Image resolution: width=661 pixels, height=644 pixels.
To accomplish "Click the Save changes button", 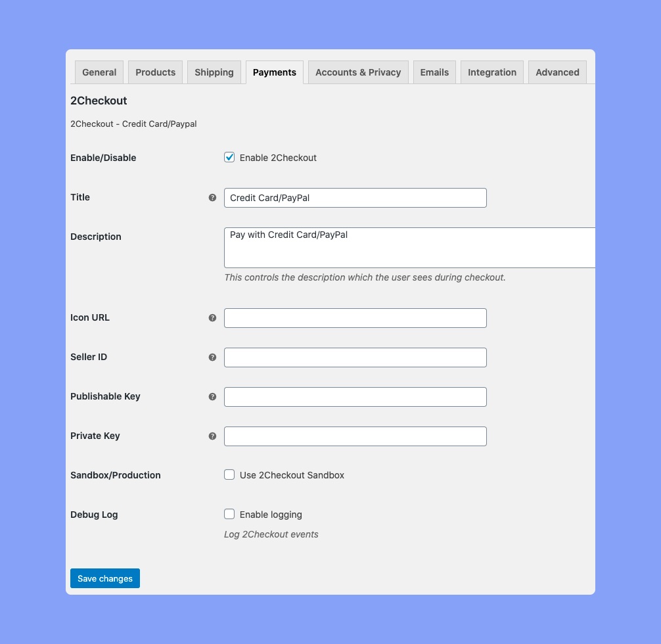I will [105, 578].
